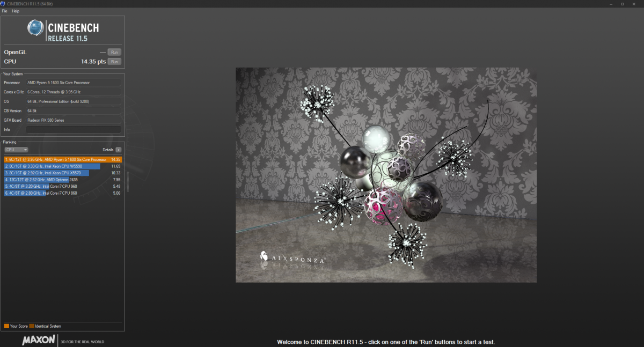Open the File menu
Screen dimensions: 644x347
click(x=5, y=11)
